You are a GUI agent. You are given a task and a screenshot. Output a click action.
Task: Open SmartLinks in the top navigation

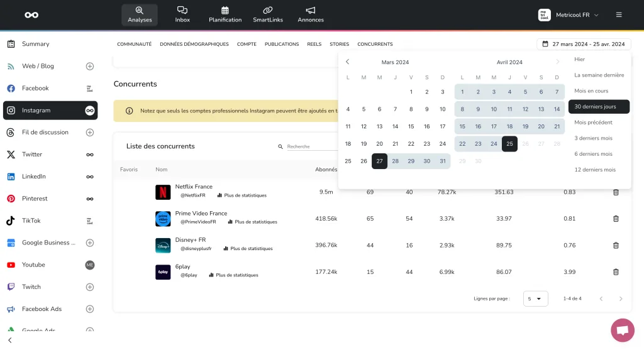click(x=268, y=14)
